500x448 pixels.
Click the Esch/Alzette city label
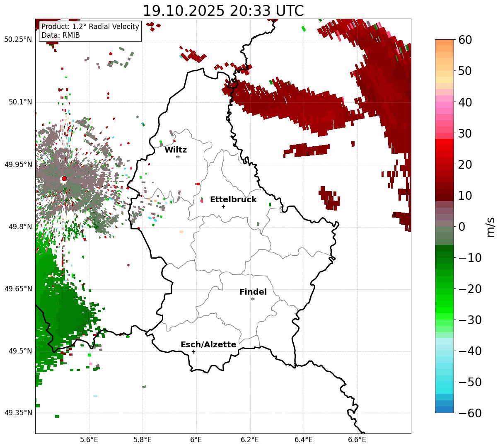coord(208,344)
